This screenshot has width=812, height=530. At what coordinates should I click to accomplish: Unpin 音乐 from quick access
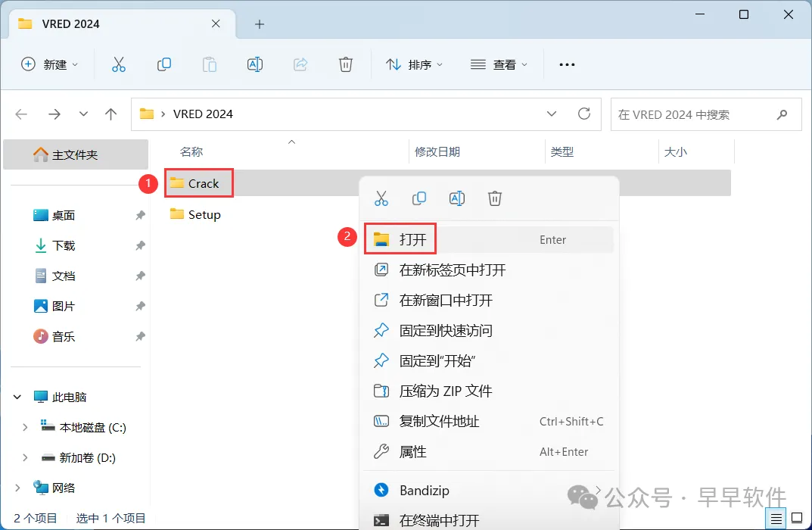pyautogui.click(x=140, y=337)
